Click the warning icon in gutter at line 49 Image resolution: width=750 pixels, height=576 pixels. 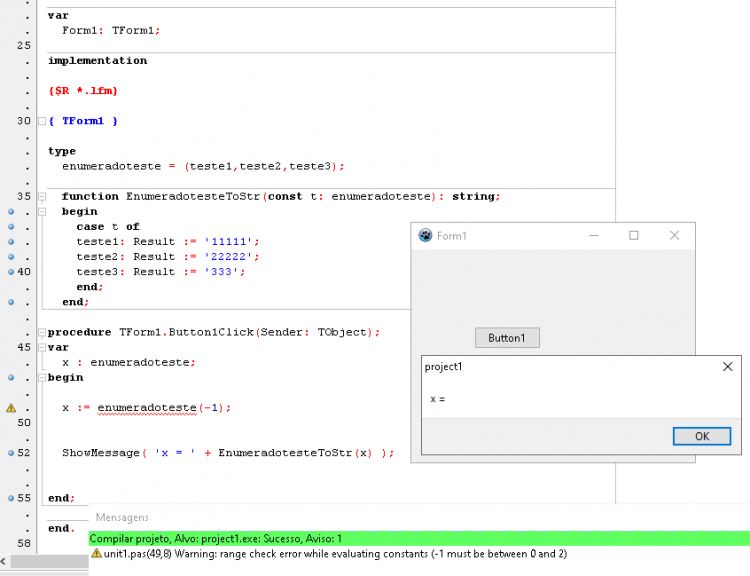[x=11, y=408]
